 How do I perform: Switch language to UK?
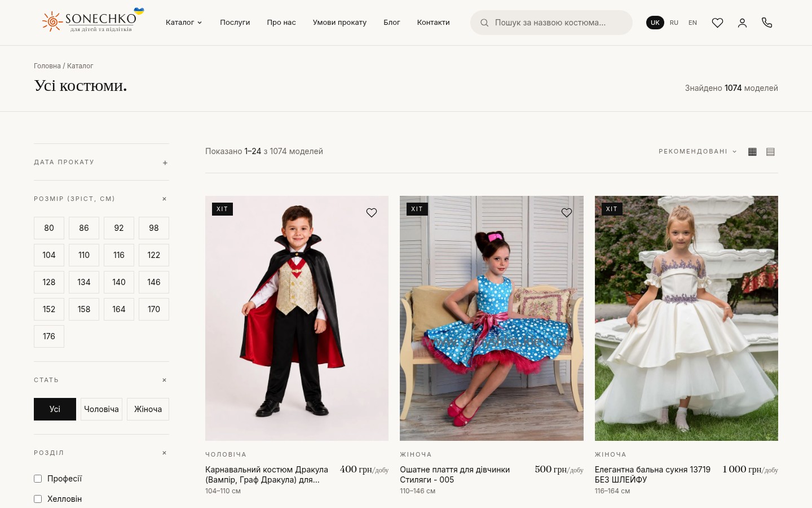(655, 23)
